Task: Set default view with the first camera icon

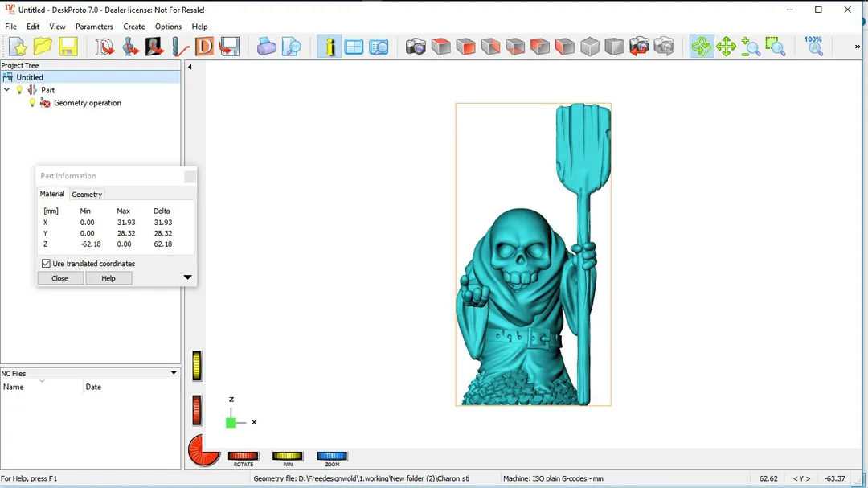Action: click(416, 47)
